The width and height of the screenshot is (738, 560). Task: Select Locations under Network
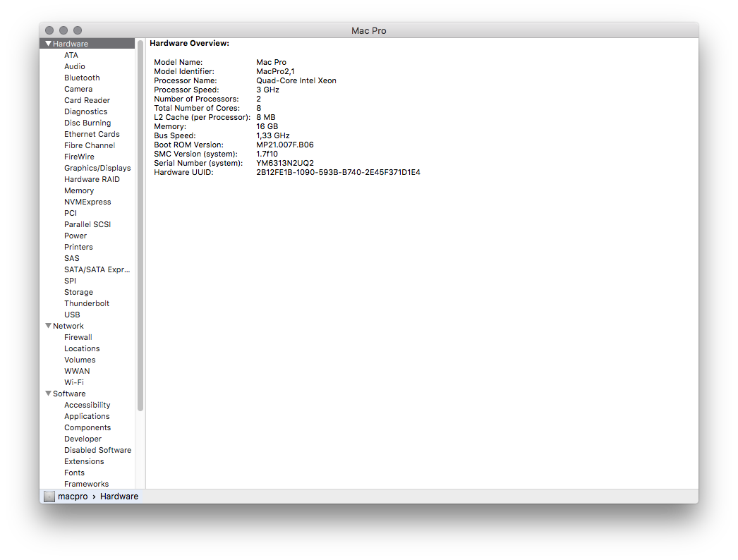click(x=82, y=348)
